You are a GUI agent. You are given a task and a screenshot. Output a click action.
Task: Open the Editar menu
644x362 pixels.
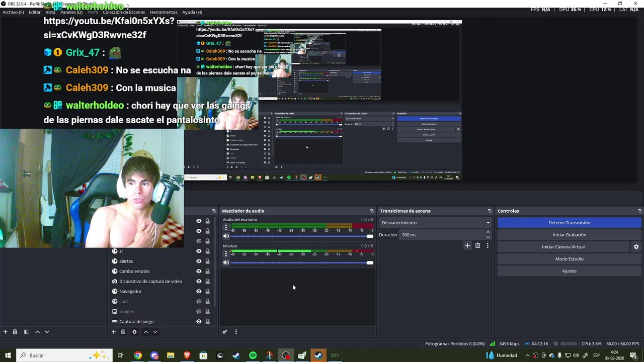point(35,12)
